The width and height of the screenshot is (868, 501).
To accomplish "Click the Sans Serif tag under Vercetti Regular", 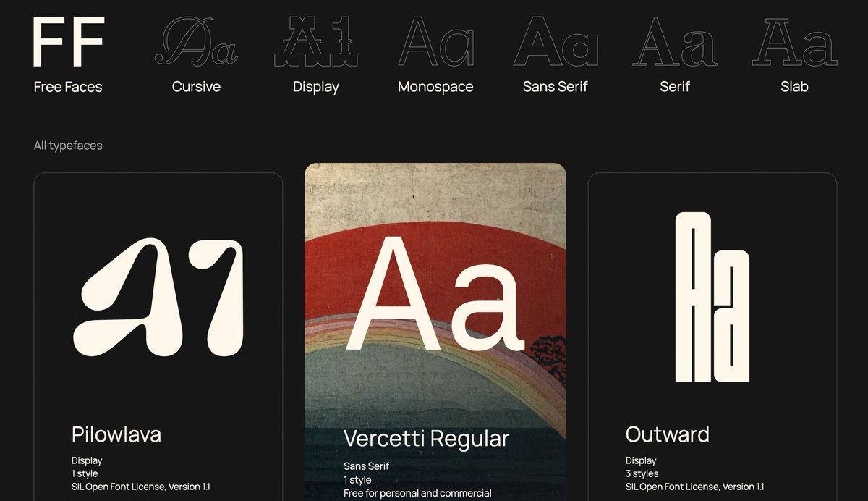I will (x=367, y=466).
